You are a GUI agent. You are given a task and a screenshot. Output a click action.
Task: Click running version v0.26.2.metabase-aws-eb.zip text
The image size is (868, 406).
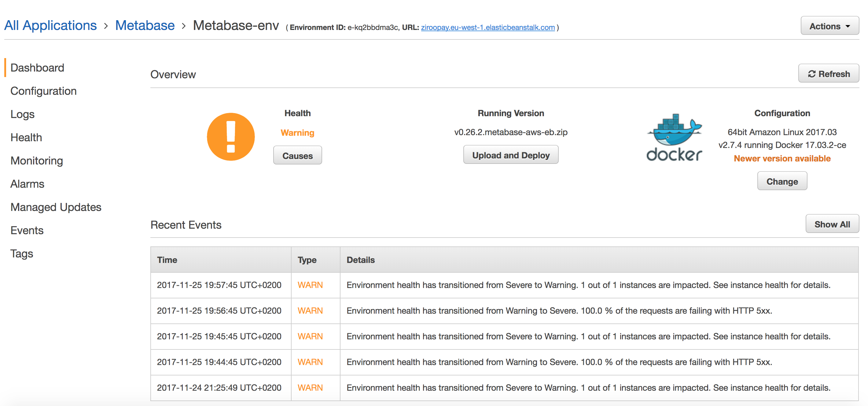click(x=511, y=132)
